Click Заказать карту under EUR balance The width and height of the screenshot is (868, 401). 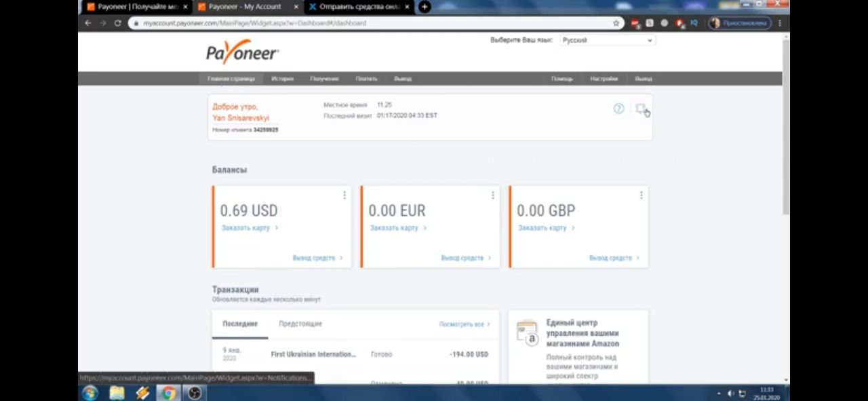coord(398,228)
